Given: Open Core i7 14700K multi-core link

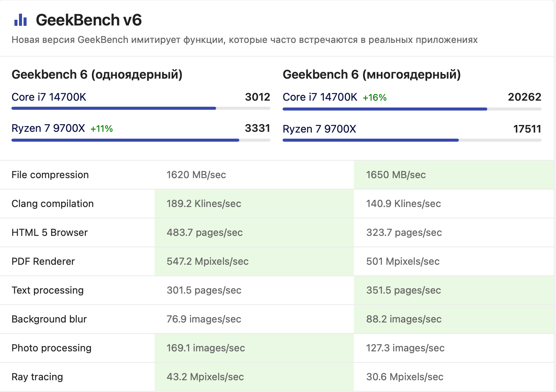Looking at the screenshot, I should tap(320, 97).
